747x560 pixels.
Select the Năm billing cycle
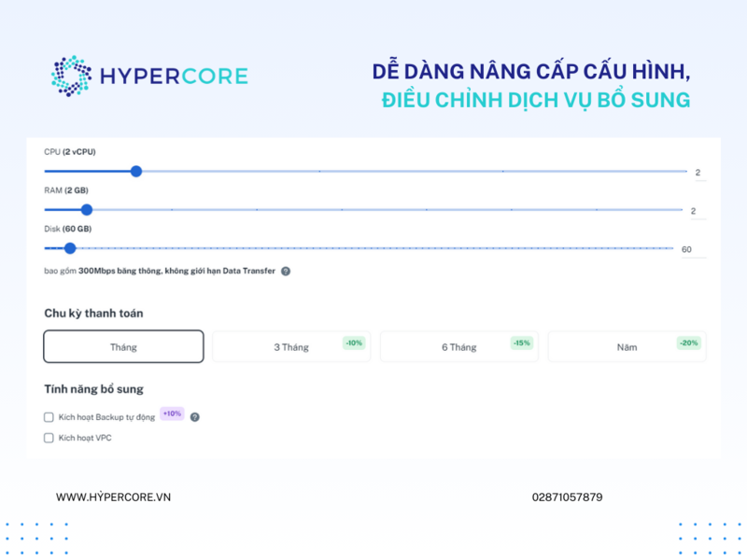coord(627,346)
